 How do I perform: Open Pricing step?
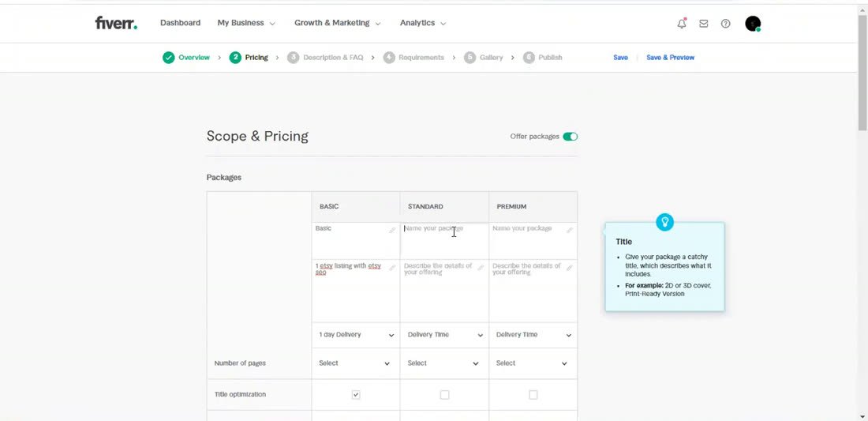[256, 58]
